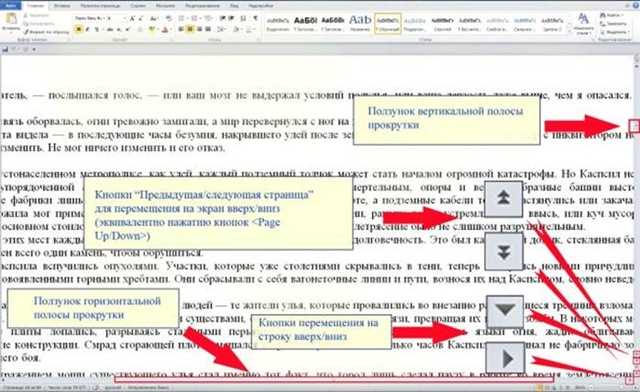The width and height of the screenshot is (640, 392).
Task: Toggle Superscript formatting
Action: pyautogui.click(x=127, y=30)
